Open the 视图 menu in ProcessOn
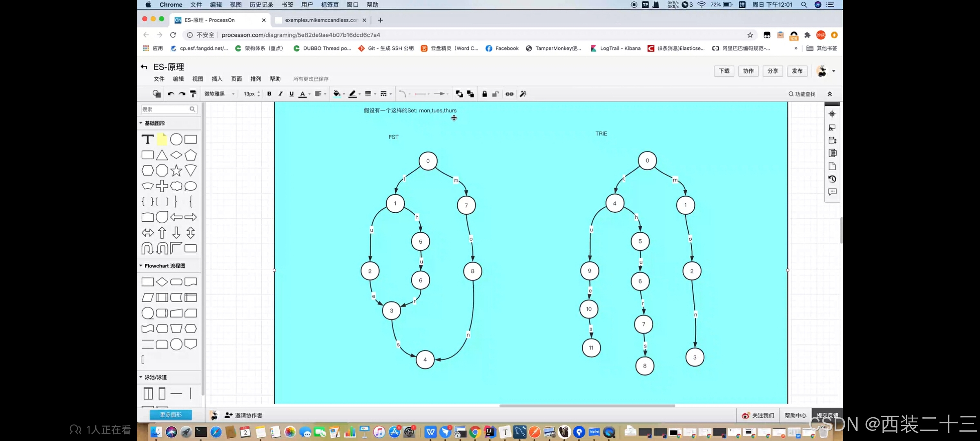 pyautogui.click(x=198, y=79)
